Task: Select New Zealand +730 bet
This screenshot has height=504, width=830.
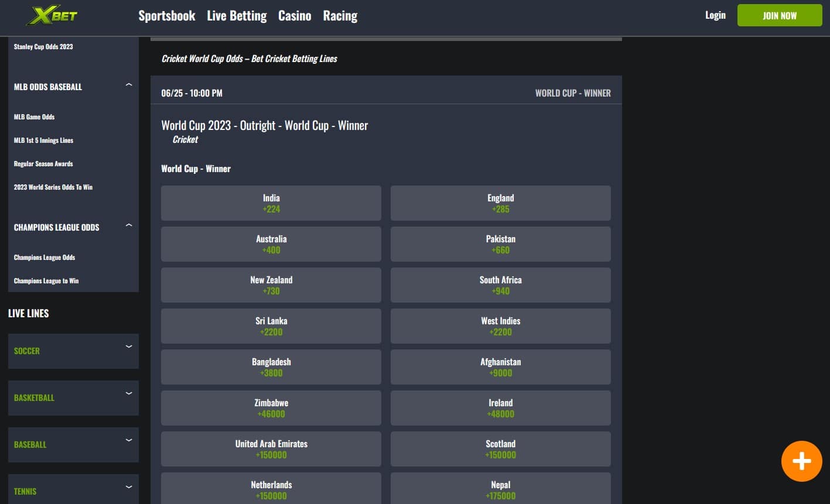Action: (x=271, y=285)
